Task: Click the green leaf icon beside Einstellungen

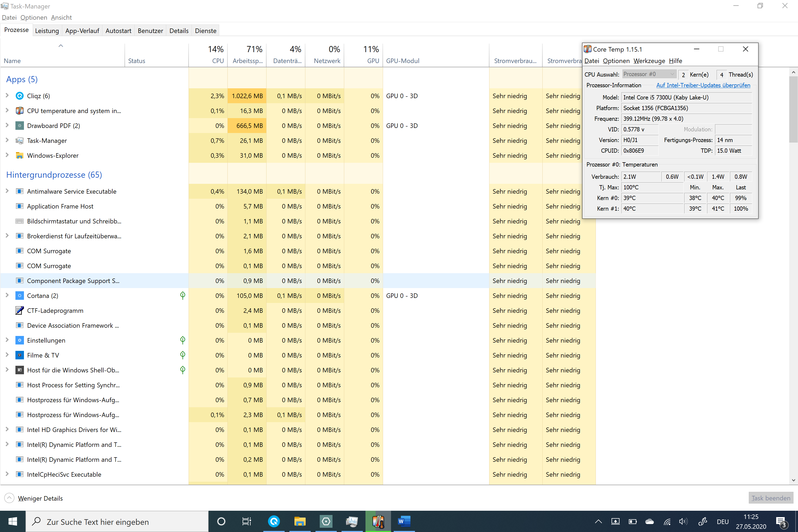Action: point(182,341)
